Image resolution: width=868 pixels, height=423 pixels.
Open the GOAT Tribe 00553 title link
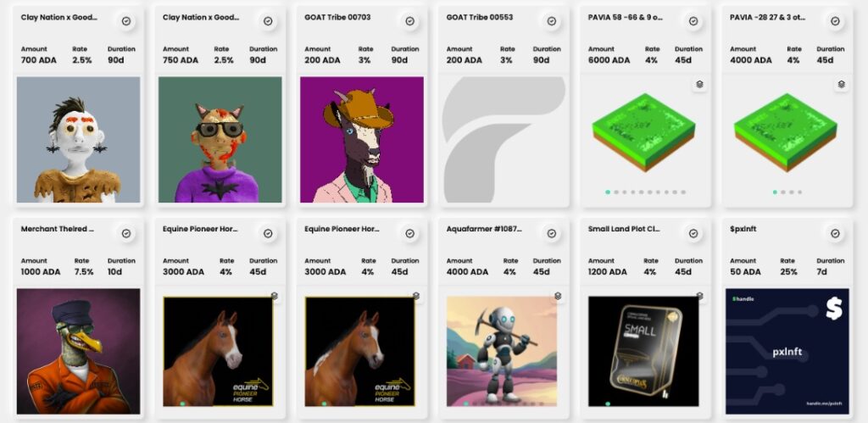pos(480,18)
